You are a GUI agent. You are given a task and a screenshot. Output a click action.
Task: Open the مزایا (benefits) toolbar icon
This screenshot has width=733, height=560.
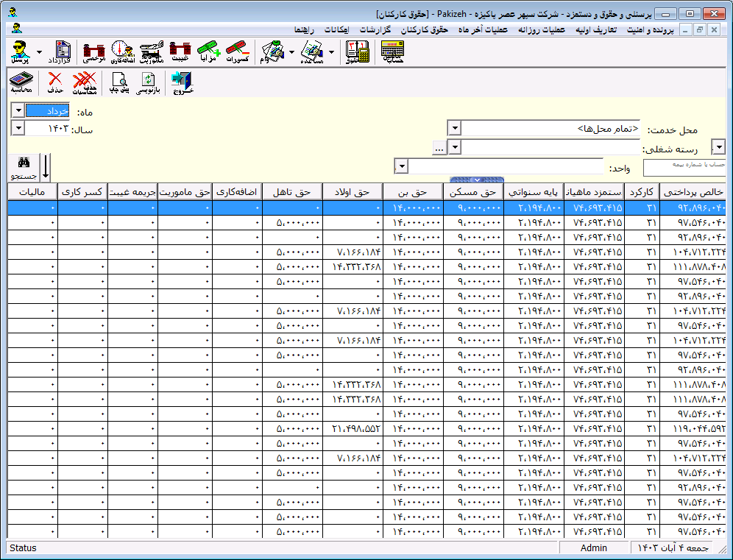coord(208,52)
